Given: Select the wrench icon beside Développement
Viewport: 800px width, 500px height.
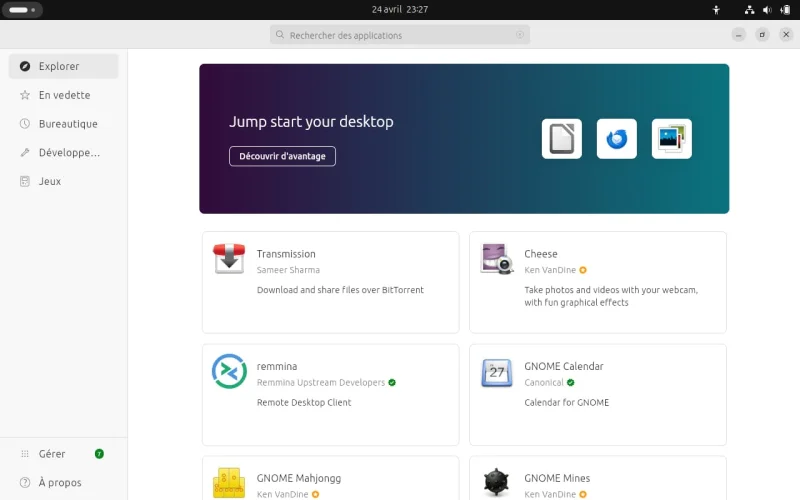Looking at the screenshot, I should click(x=24, y=153).
